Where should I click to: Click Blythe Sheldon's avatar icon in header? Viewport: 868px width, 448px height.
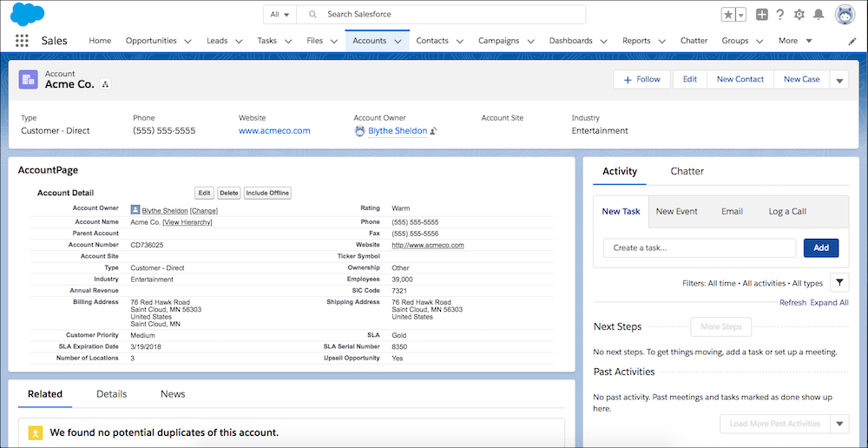point(360,131)
